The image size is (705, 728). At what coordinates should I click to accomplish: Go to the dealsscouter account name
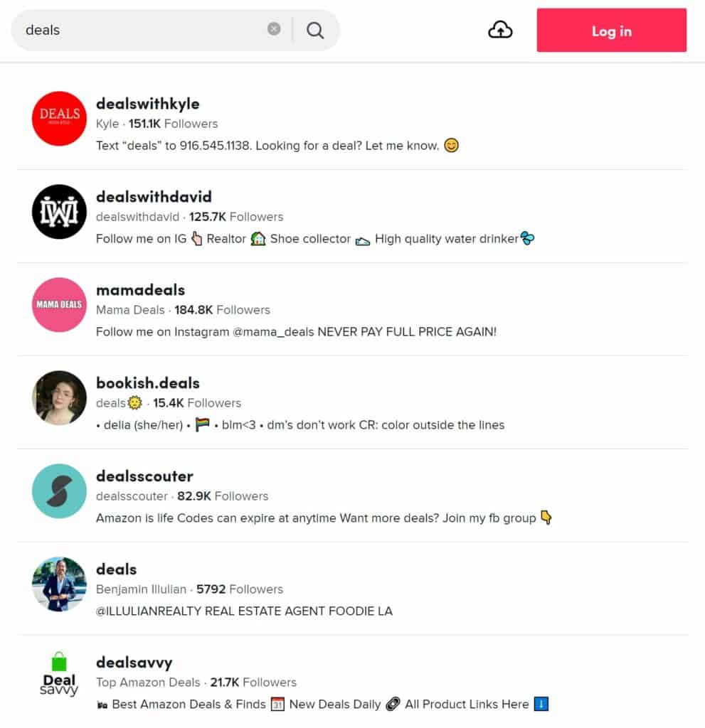coord(144,476)
